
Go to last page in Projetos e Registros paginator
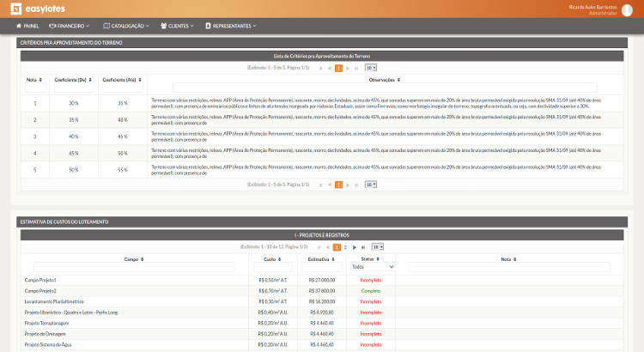363,247
